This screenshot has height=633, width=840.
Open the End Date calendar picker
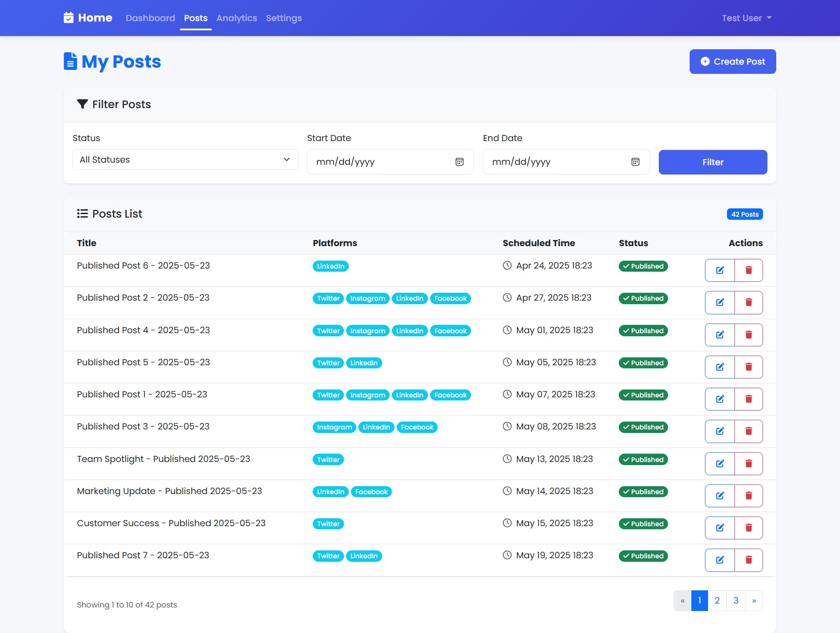click(635, 162)
